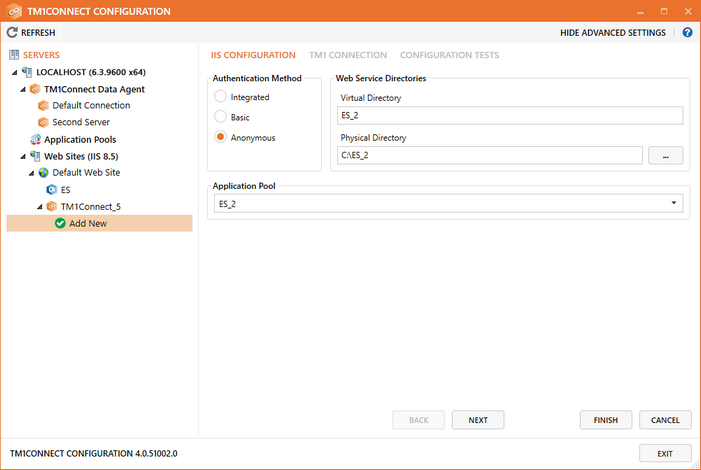Click the LOCALHOST computer icon
Screen dimensions: 701x470
tap(27, 72)
